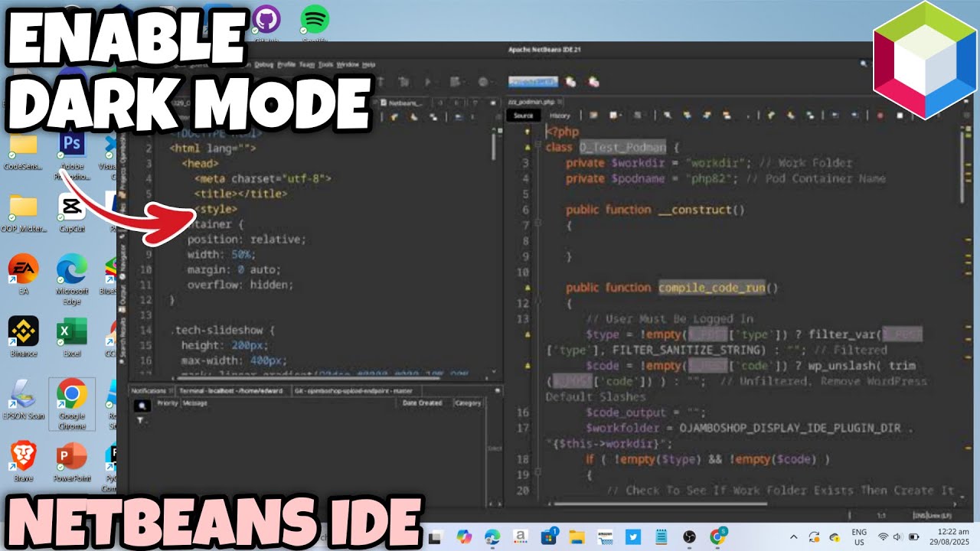The width and height of the screenshot is (980, 551).
Task: Select the EPSON Scan desktop icon
Action: click(x=25, y=399)
